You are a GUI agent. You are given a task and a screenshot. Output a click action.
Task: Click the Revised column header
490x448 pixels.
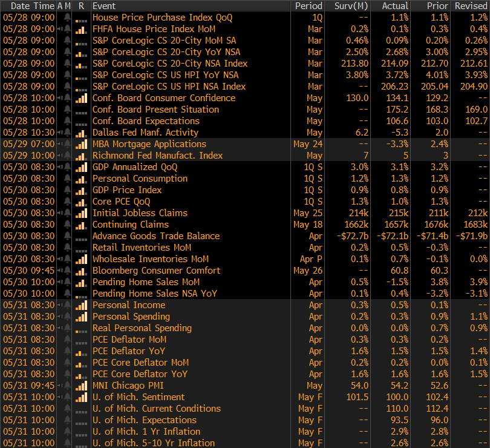point(470,5)
